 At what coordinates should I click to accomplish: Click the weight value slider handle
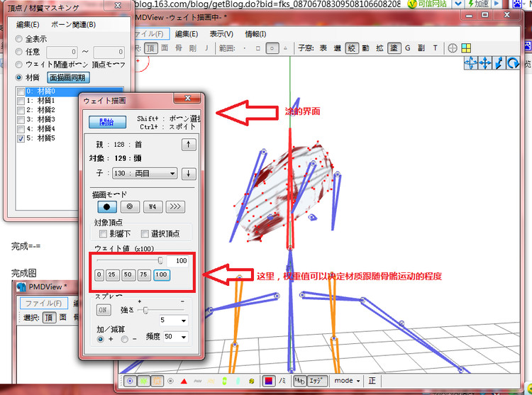[160, 260]
